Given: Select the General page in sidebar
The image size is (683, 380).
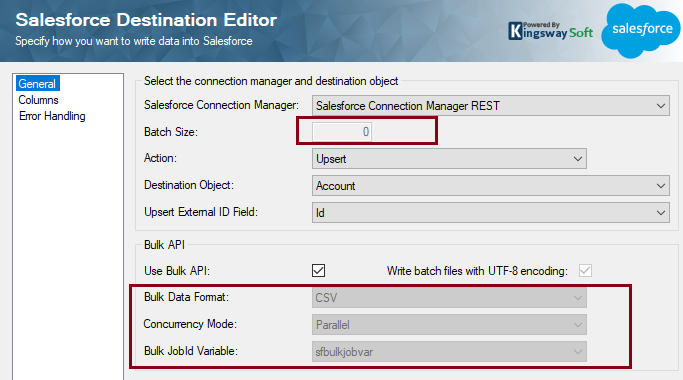Looking at the screenshot, I should [37, 84].
